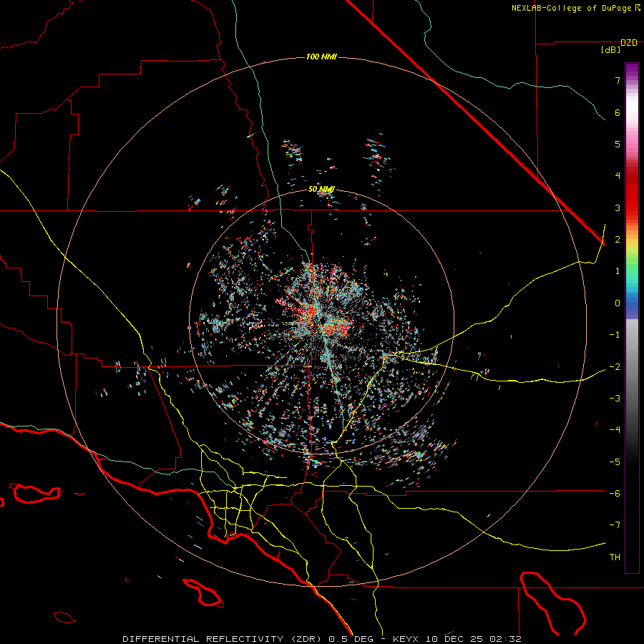
Task: Click the -1 value on the color scale
Action: (615, 335)
